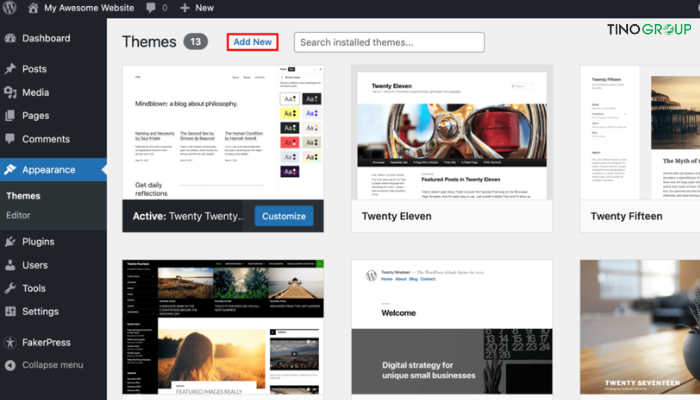Click the Themes page heading
The width and height of the screenshot is (700, 400).
149,42
